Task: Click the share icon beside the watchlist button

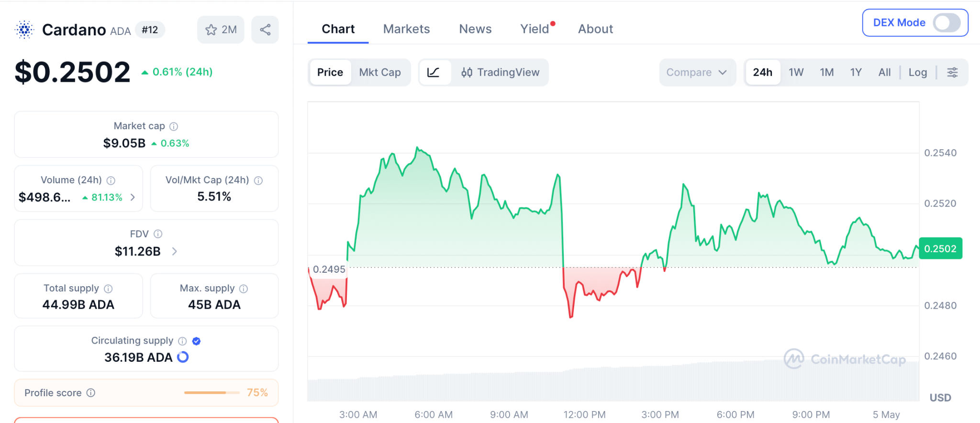Action: 265,30
